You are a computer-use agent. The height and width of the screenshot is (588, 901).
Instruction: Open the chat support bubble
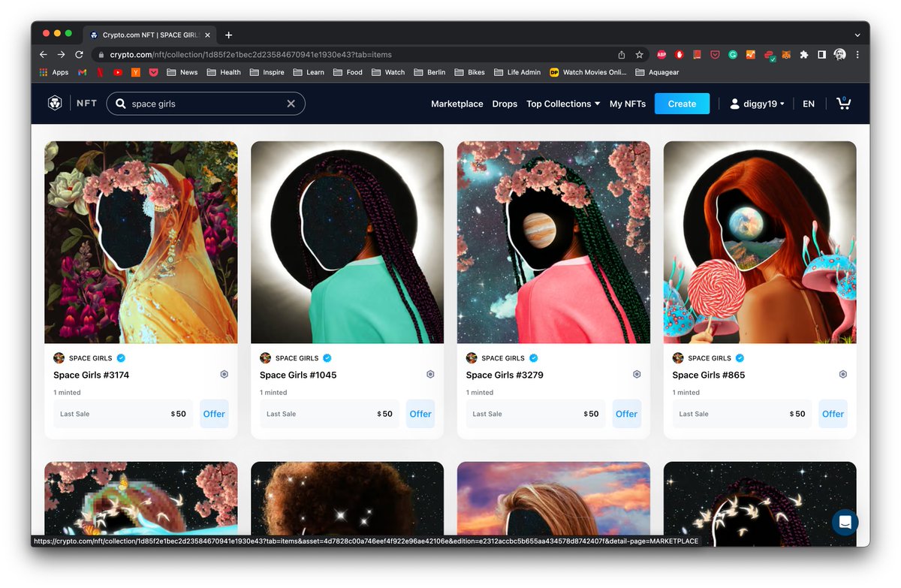click(845, 523)
